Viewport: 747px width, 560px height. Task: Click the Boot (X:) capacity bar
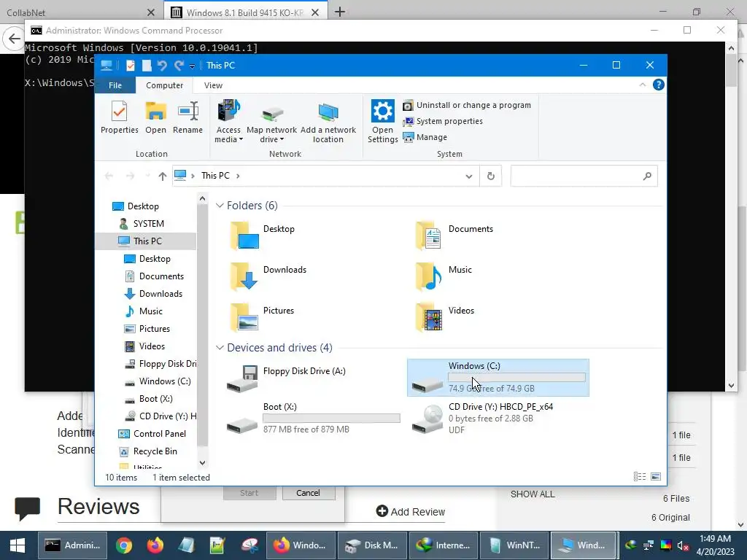pyautogui.click(x=331, y=418)
